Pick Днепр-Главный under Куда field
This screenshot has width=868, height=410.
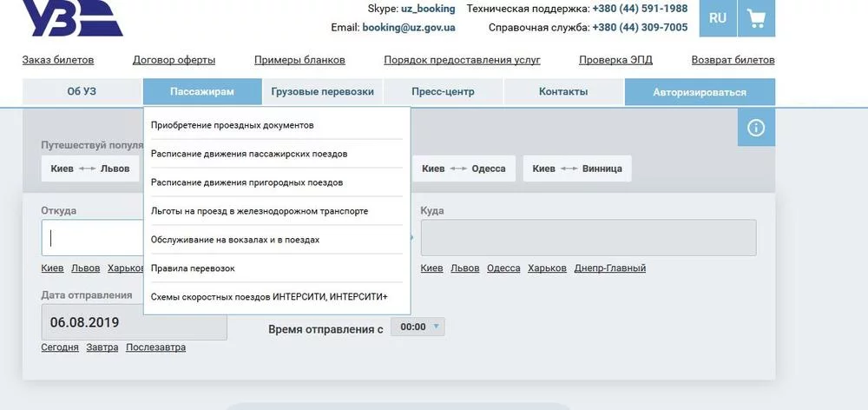(610, 268)
